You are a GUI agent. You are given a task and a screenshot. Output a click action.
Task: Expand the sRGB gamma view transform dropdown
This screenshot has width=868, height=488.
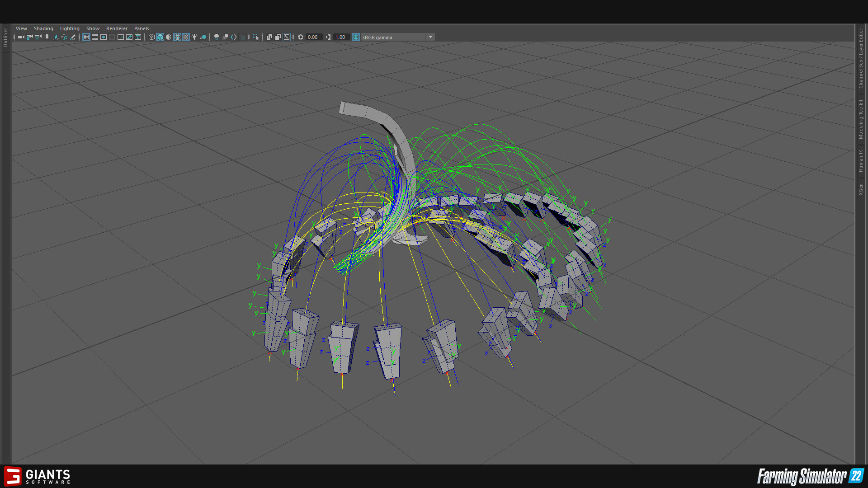430,37
